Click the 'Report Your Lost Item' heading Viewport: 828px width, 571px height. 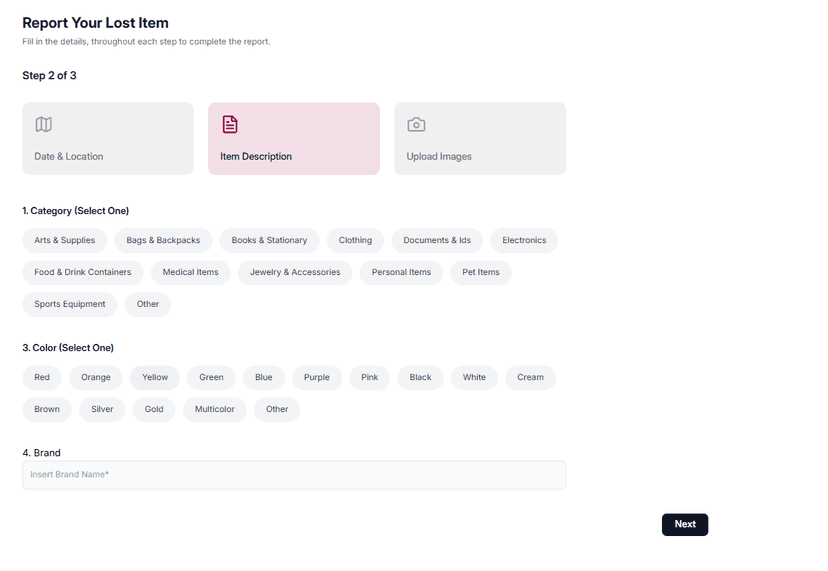coord(96,23)
